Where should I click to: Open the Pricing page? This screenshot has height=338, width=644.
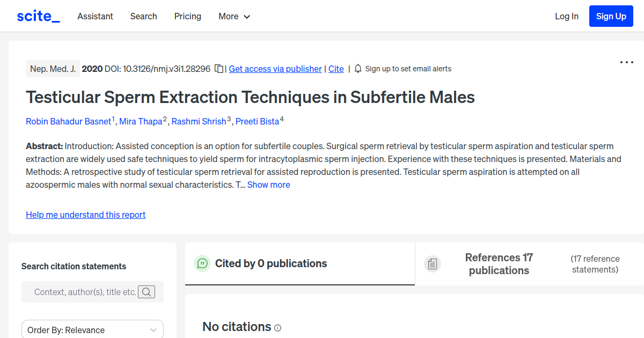pos(187,16)
